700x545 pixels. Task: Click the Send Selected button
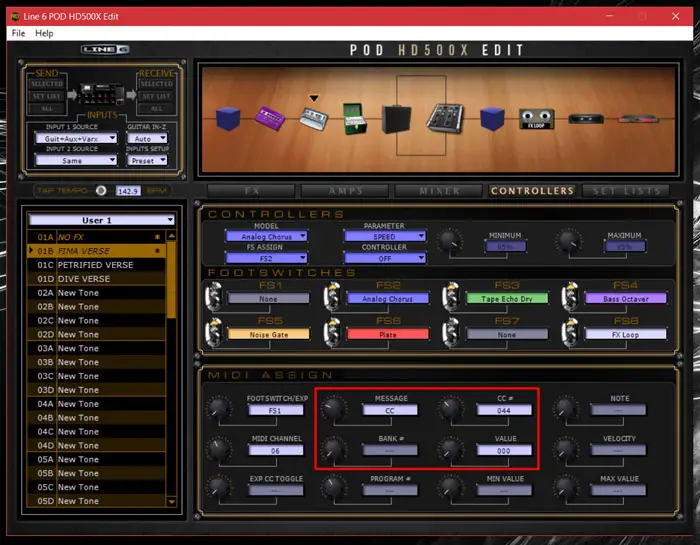[47, 83]
